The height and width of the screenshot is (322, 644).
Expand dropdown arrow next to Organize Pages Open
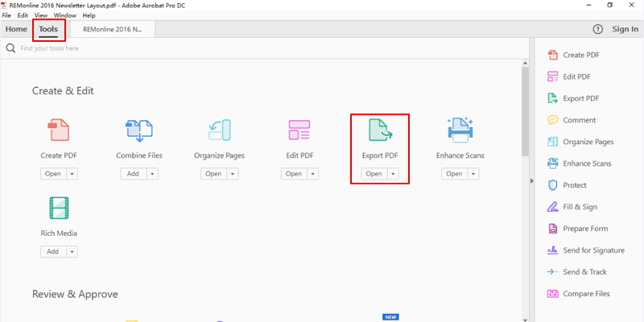point(233,174)
